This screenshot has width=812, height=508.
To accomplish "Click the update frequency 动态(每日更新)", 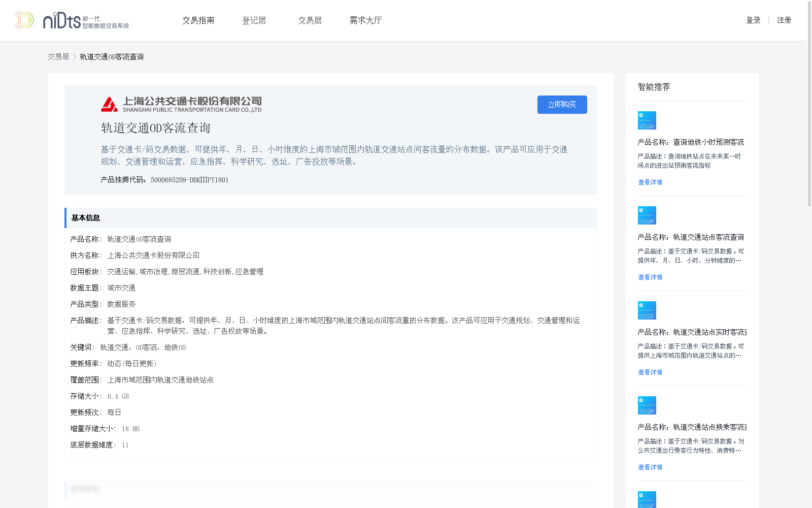I will pyautogui.click(x=132, y=364).
